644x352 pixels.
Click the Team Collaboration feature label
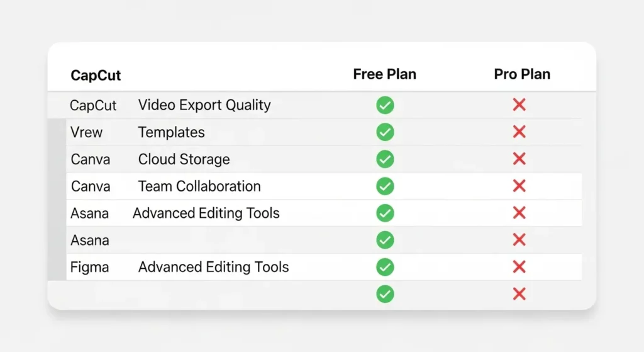199,186
